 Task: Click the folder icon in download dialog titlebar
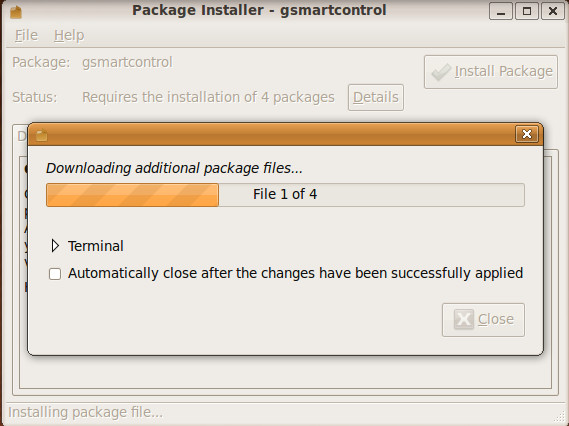(41, 135)
